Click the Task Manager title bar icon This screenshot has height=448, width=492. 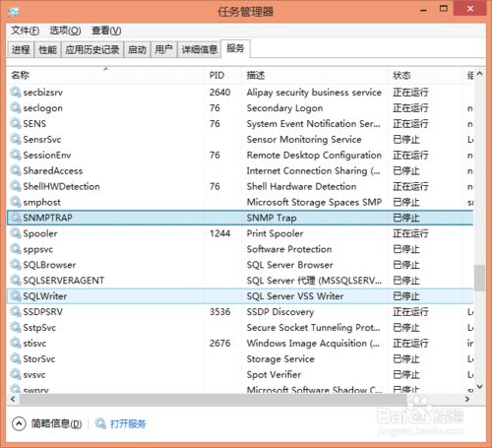pos(14,12)
